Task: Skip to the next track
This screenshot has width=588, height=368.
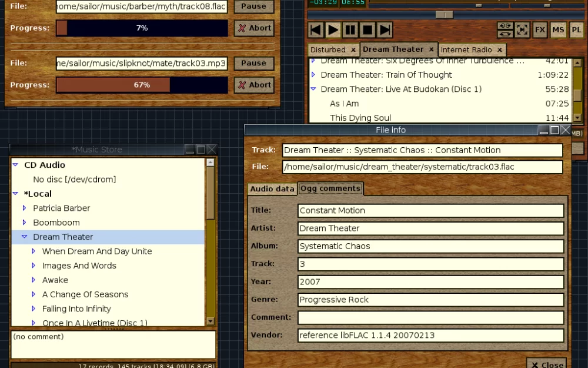Action: click(x=385, y=29)
